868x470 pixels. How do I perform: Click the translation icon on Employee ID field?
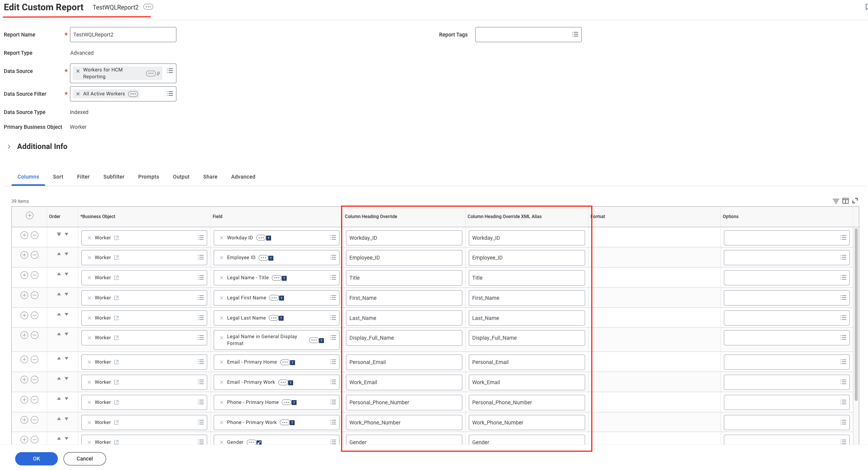pos(270,257)
